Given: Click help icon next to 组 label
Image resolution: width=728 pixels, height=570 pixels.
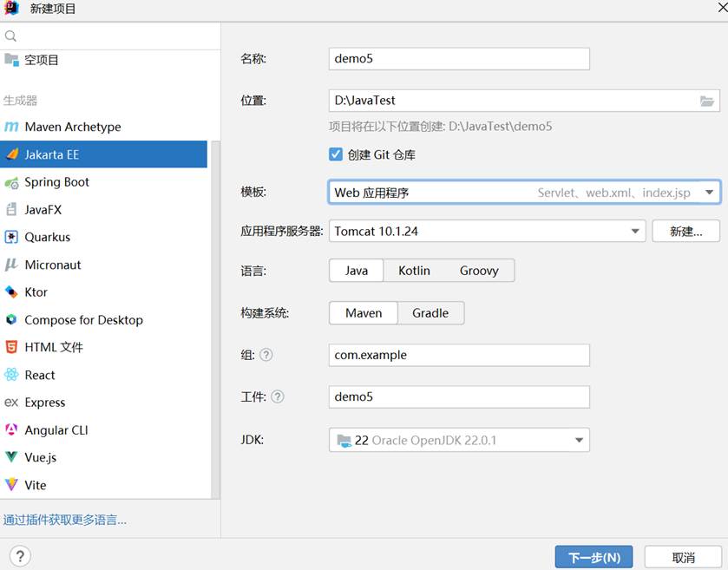Looking at the screenshot, I should [x=266, y=355].
